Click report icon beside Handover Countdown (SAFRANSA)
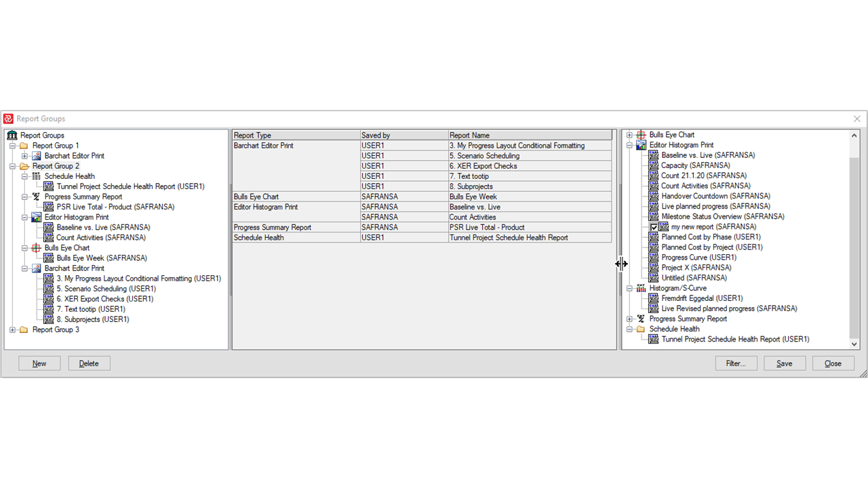Image resolution: width=868 pixels, height=488 pixels. point(654,196)
